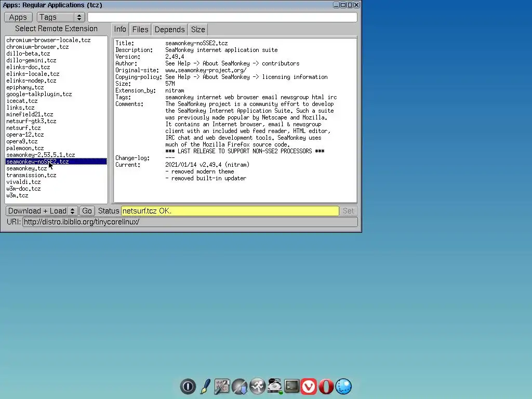
Task: Open the Apps download icon in dock
Action: 240,387
